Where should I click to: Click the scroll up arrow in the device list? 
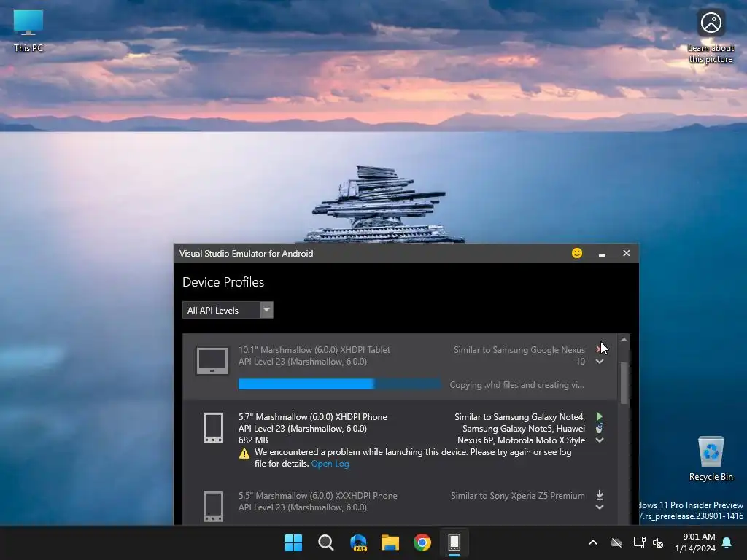[x=624, y=340]
